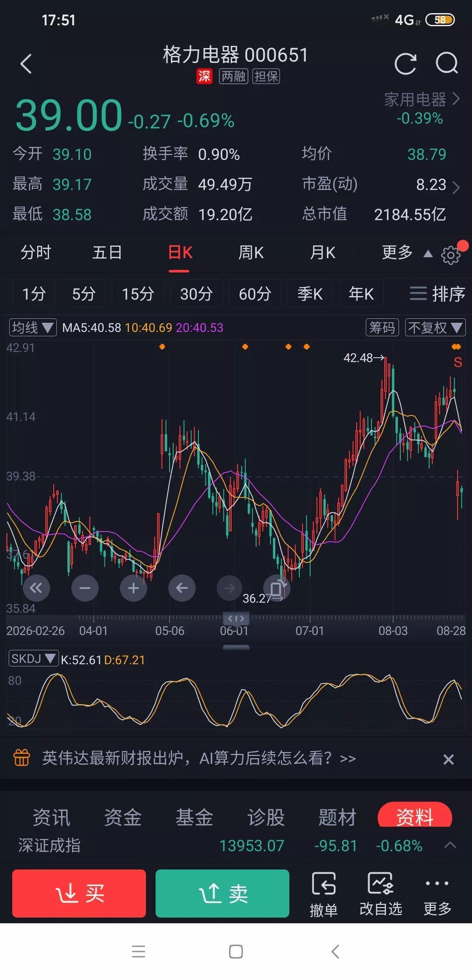Tap the 担保 collateral tag

pos(266,76)
